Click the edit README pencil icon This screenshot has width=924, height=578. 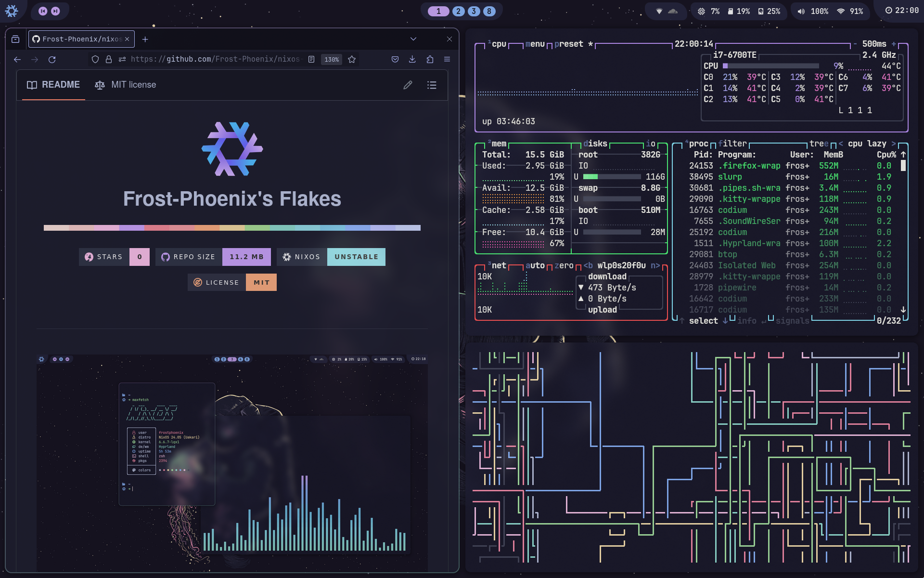(408, 85)
